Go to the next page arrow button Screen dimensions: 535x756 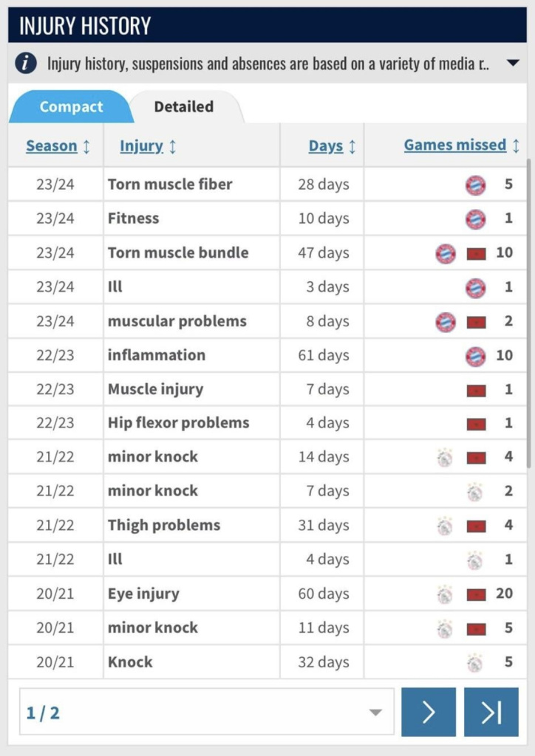coord(429,712)
